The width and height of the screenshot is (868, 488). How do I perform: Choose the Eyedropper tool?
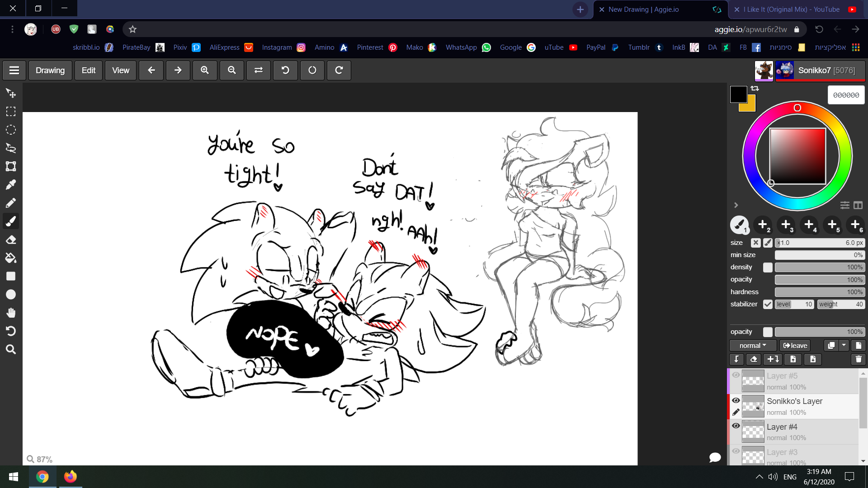11,184
